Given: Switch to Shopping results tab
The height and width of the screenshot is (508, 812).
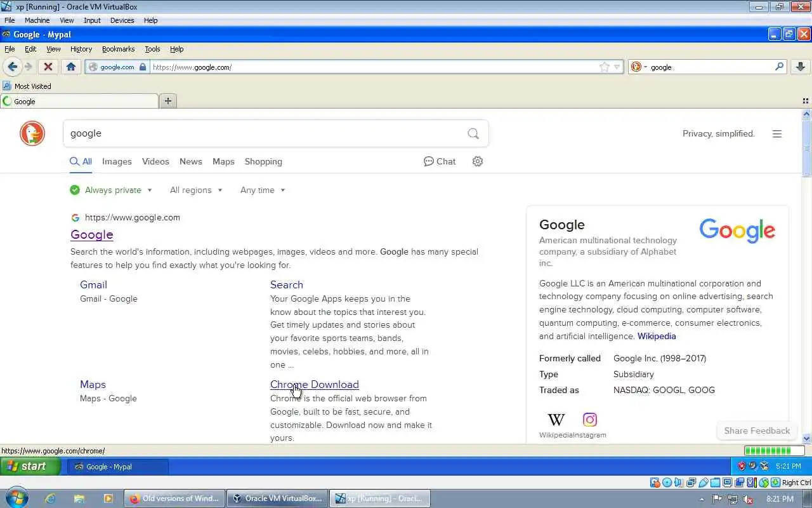Looking at the screenshot, I should [x=263, y=161].
